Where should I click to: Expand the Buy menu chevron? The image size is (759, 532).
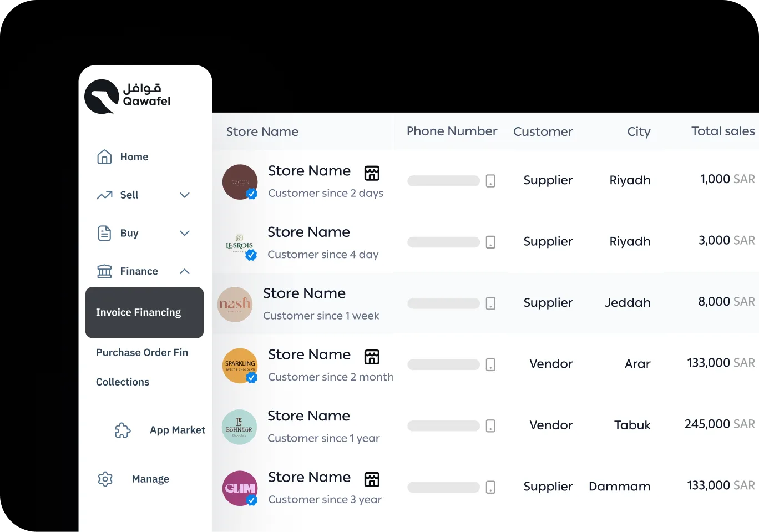pyautogui.click(x=185, y=234)
